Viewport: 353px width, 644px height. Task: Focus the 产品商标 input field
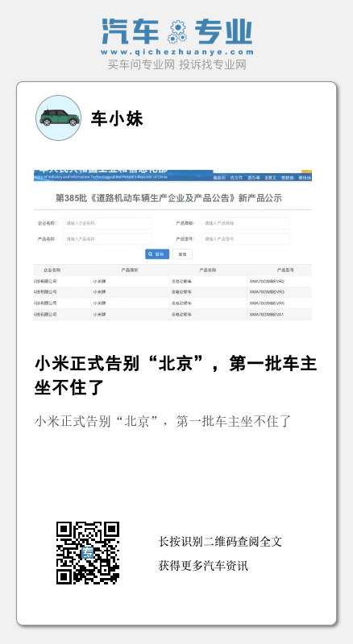pos(246,224)
